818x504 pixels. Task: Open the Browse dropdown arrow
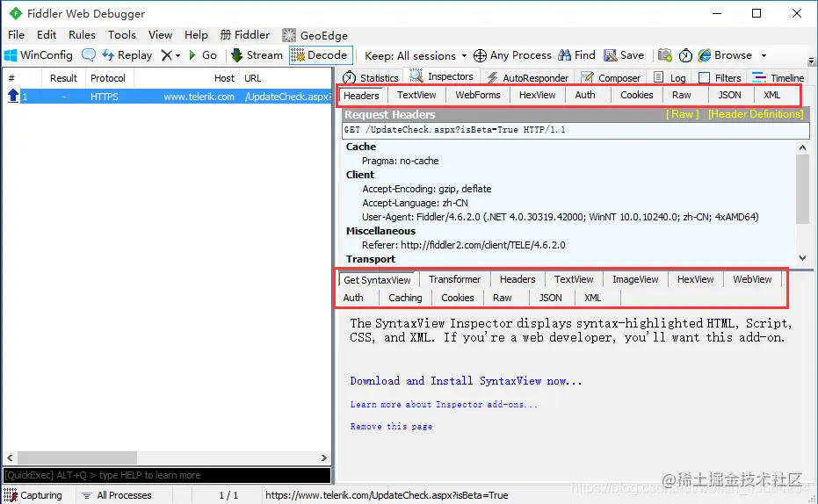click(x=764, y=56)
